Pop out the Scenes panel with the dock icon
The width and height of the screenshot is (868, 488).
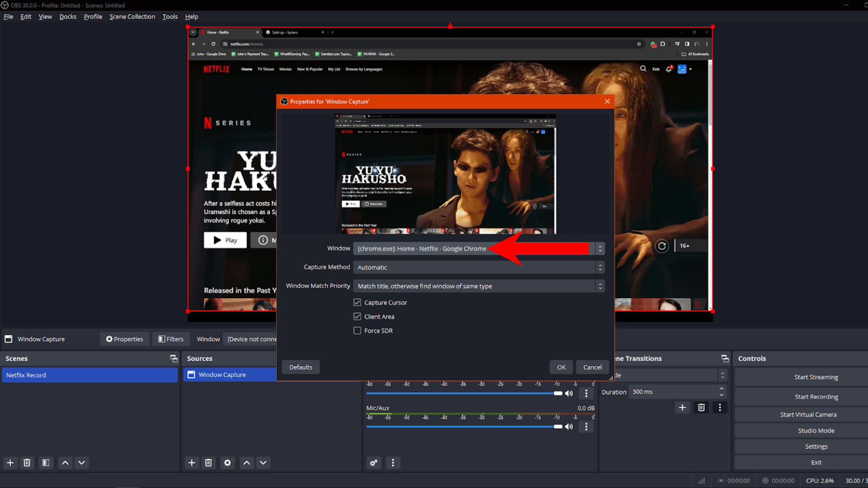click(x=173, y=358)
